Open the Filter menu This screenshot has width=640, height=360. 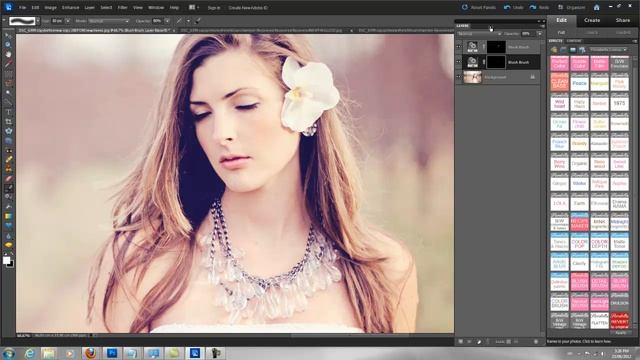coord(122,7)
